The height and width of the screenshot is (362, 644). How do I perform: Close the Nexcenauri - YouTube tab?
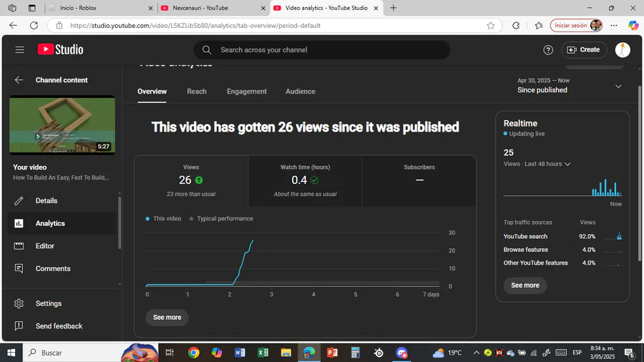pos(263,8)
